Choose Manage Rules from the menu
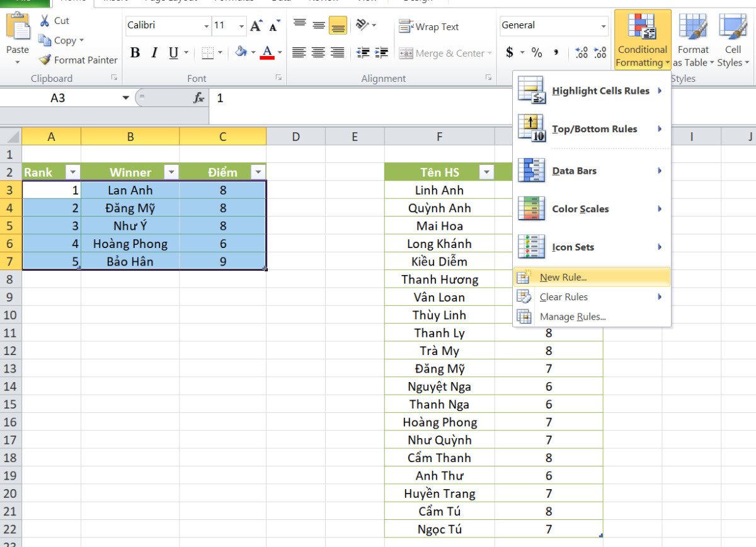The height and width of the screenshot is (547, 756). tap(573, 316)
